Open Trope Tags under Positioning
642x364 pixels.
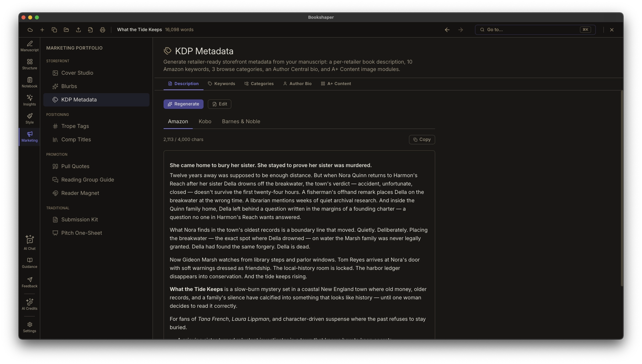point(96,126)
